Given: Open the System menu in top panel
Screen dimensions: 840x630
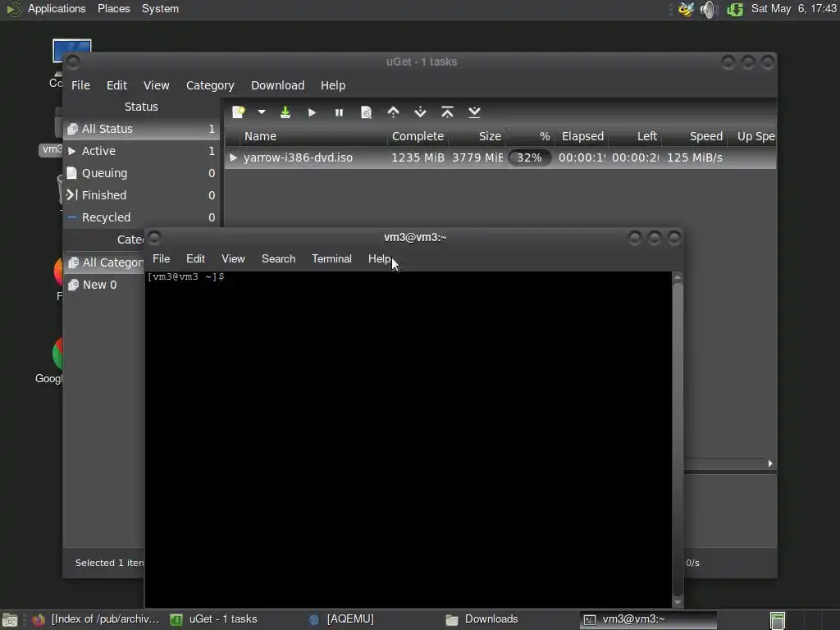Looking at the screenshot, I should [160, 8].
